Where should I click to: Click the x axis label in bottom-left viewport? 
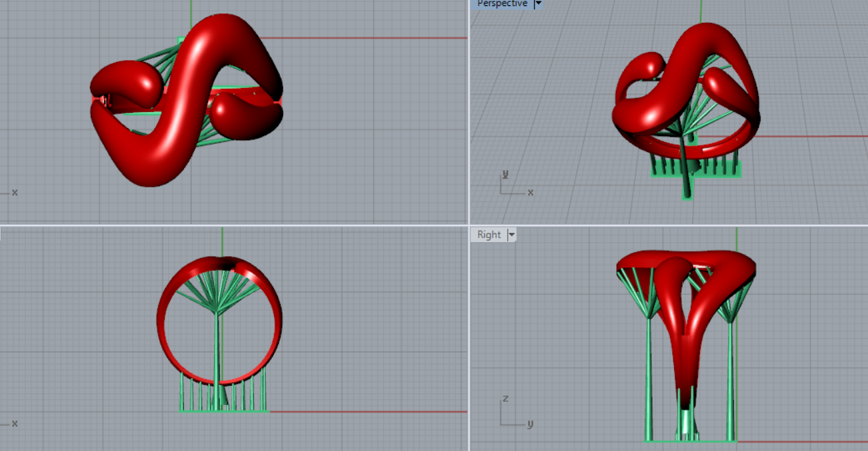pyautogui.click(x=14, y=424)
